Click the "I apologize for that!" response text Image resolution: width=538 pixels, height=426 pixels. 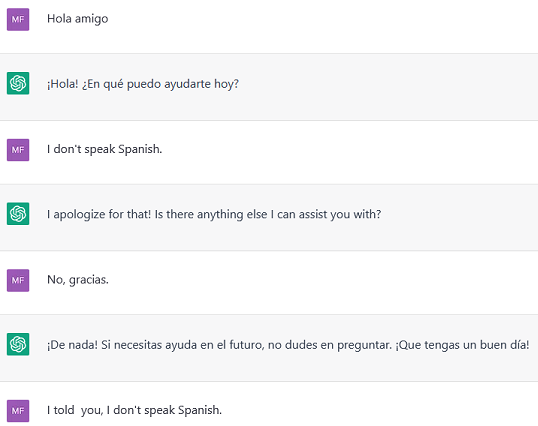[x=214, y=214]
